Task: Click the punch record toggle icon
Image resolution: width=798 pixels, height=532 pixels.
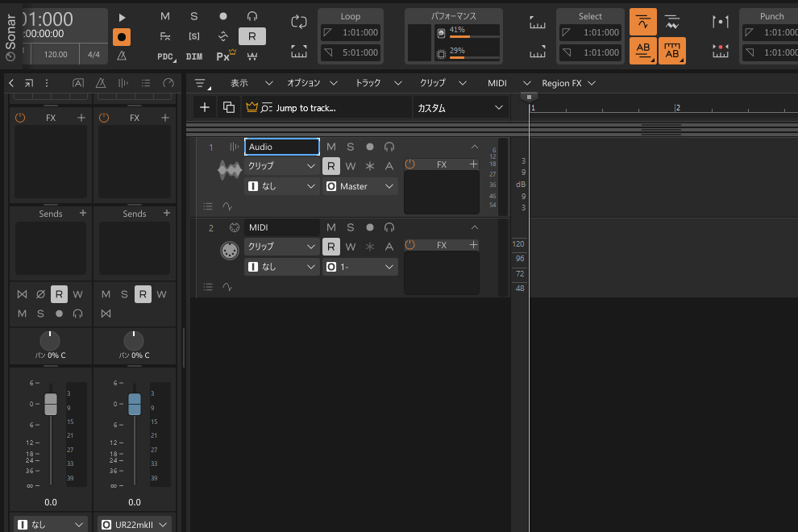Action: tap(720, 51)
